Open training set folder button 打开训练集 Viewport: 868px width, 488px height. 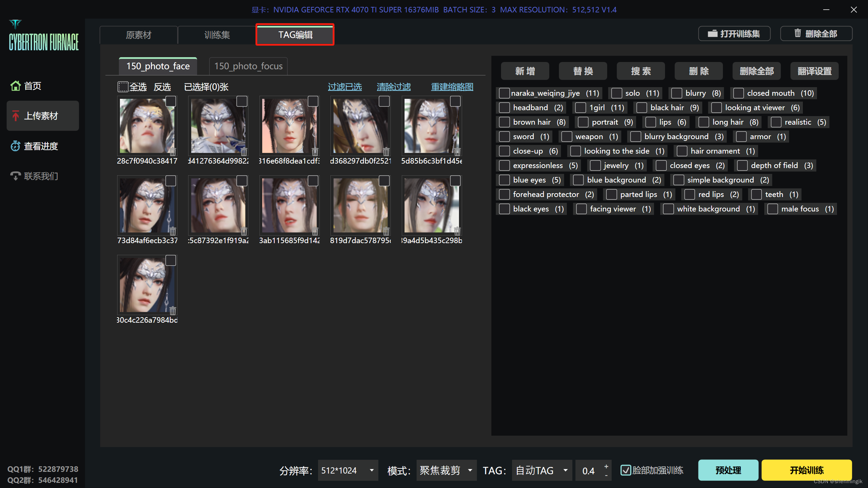(734, 34)
